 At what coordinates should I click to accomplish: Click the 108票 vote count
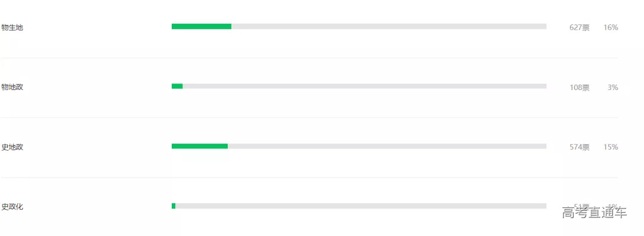click(x=579, y=88)
